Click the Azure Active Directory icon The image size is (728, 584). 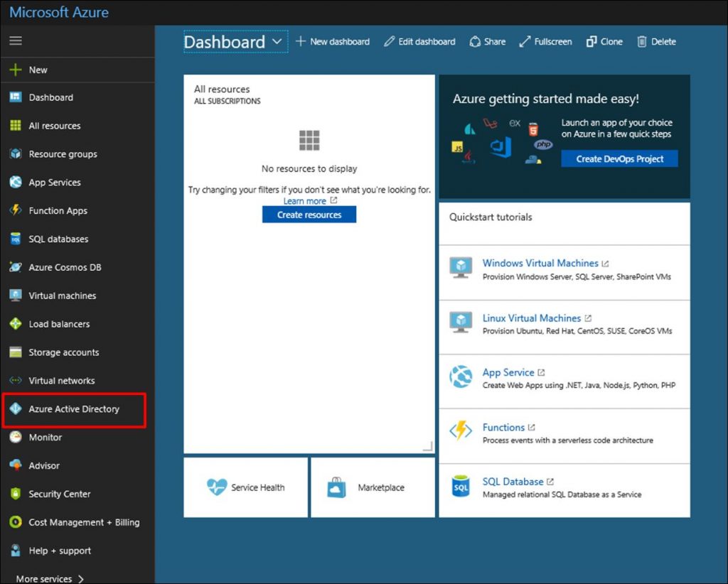click(x=16, y=409)
